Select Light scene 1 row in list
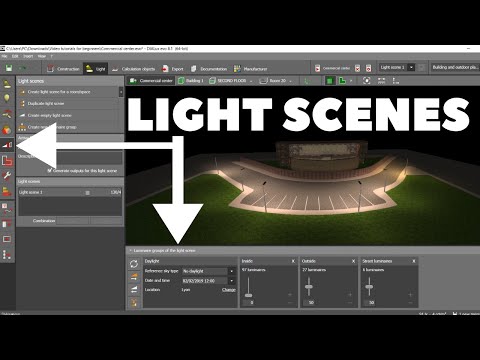Screen dimensions: 480x360 (x=70, y=192)
